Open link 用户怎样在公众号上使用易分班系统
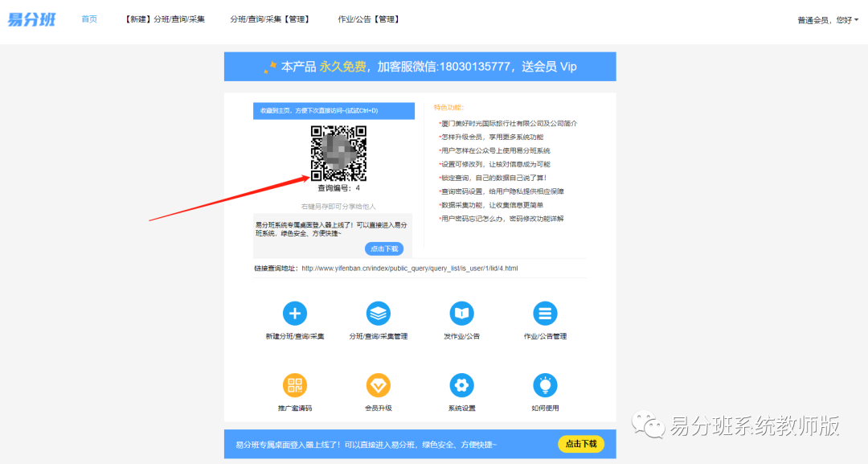Screen dimensions: 868x464 click(x=495, y=150)
